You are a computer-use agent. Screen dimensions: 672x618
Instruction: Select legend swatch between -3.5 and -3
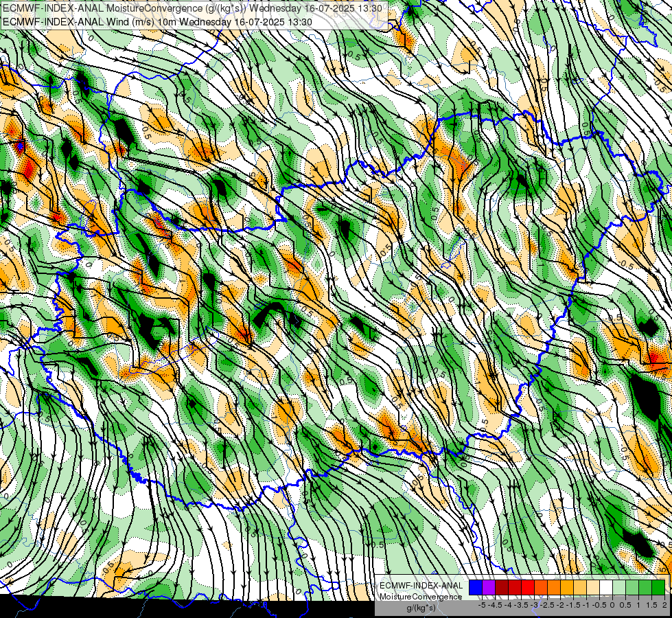[528, 588]
